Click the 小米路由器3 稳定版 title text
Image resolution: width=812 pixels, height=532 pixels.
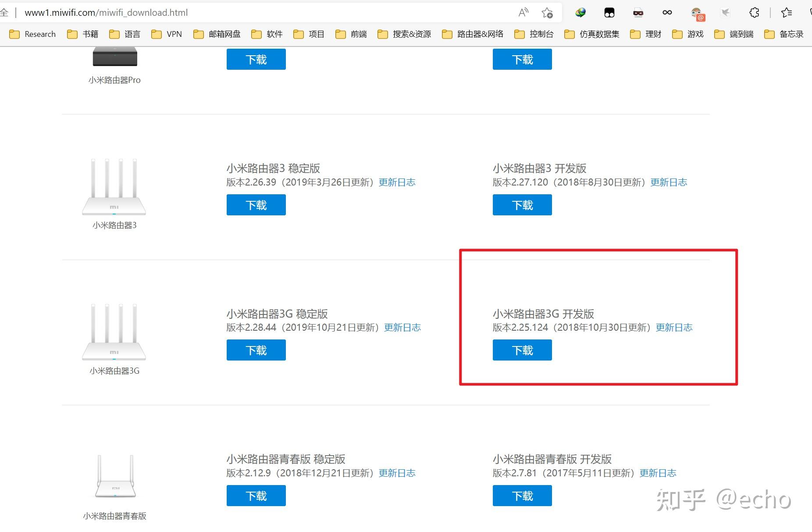[x=273, y=168]
